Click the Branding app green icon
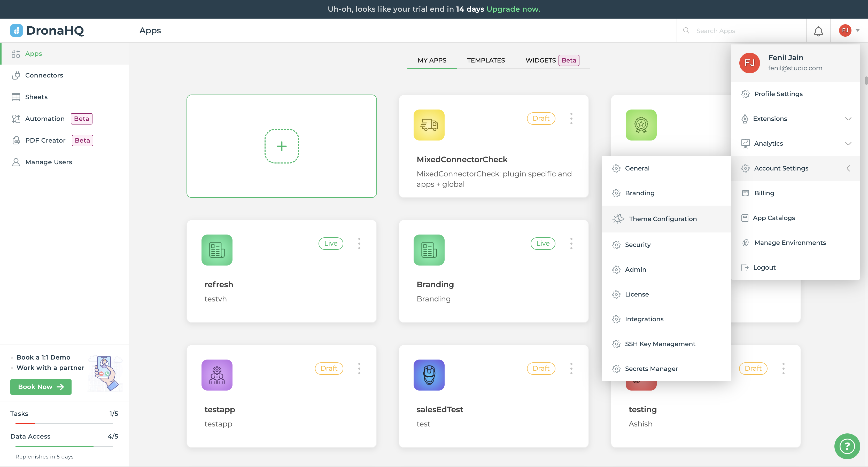 [429, 250]
